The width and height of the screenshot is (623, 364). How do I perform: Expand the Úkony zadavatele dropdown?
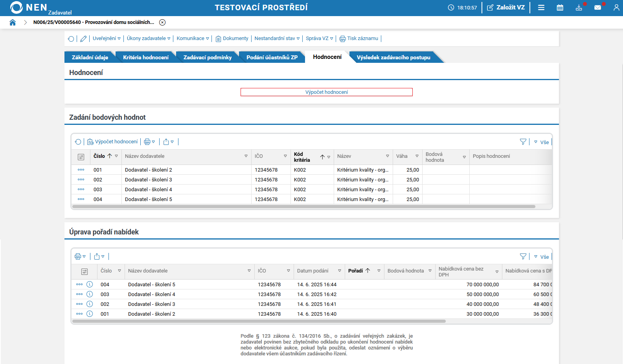pos(148,38)
